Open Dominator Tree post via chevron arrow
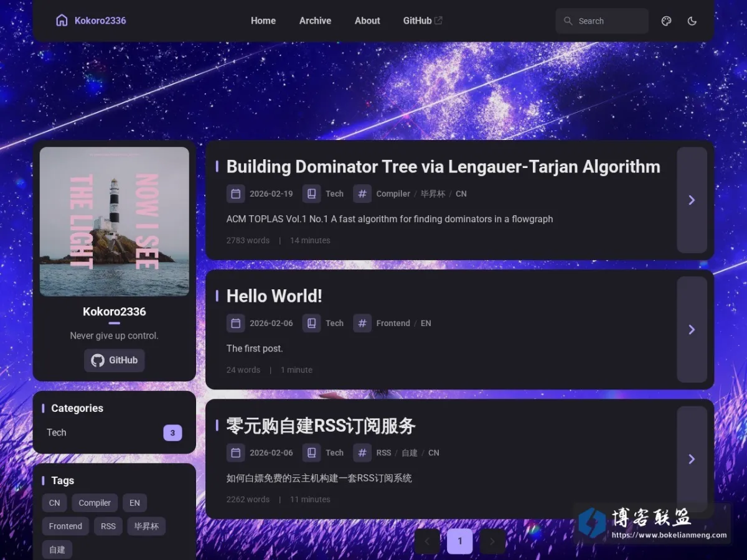Viewport: 747px width, 560px height. pos(692,200)
